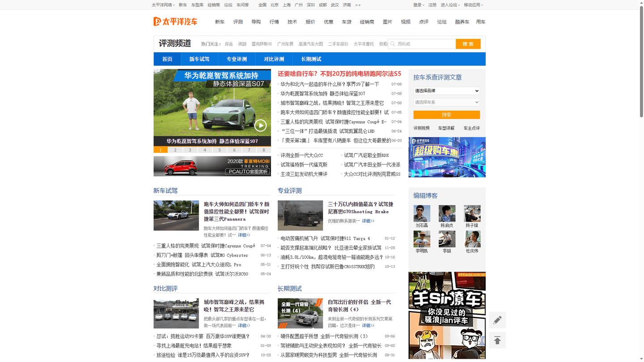Open the 评测视频 link

(x=421, y=128)
